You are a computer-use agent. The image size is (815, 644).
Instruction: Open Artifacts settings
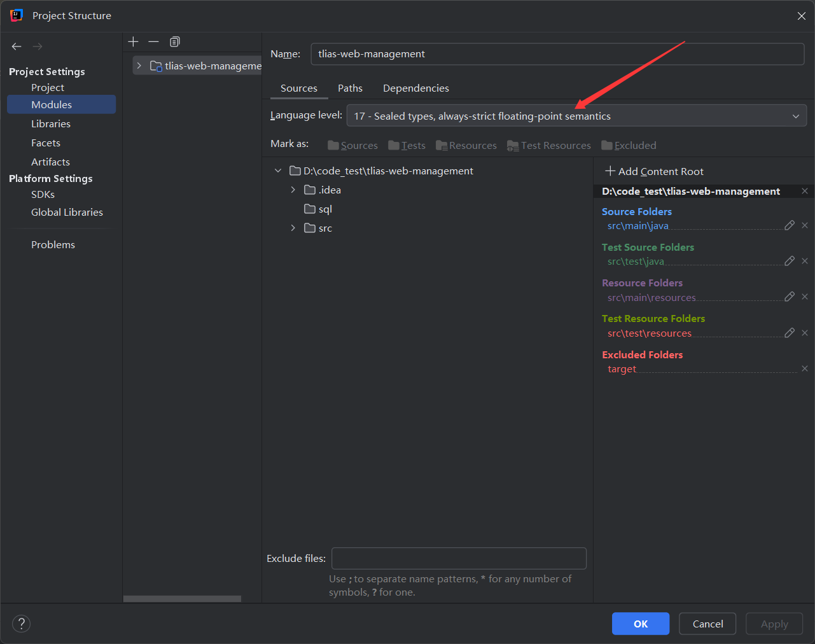pyautogui.click(x=50, y=162)
